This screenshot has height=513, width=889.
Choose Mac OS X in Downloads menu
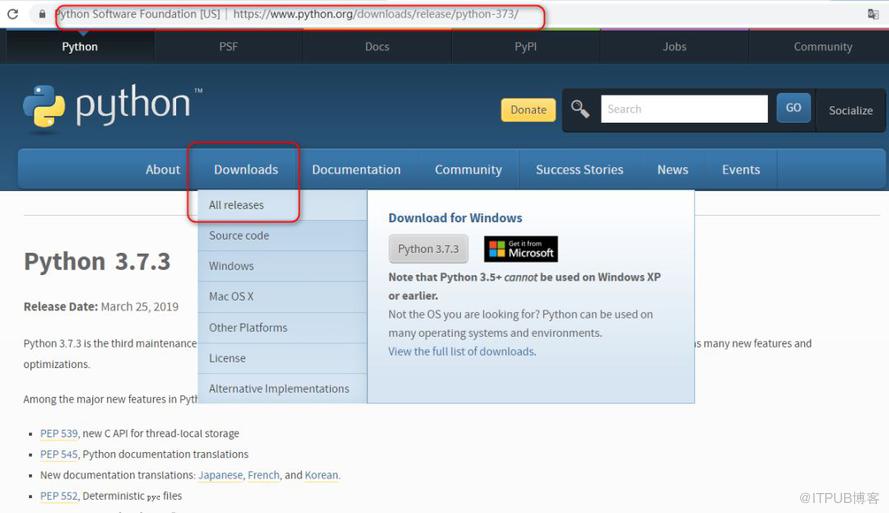coord(231,297)
